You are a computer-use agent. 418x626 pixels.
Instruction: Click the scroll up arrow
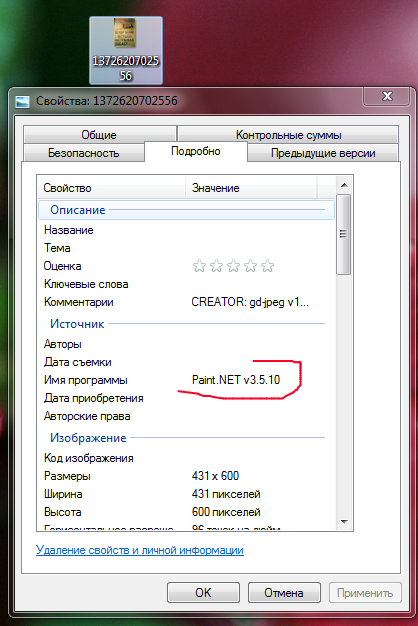pyautogui.click(x=344, y=185)
